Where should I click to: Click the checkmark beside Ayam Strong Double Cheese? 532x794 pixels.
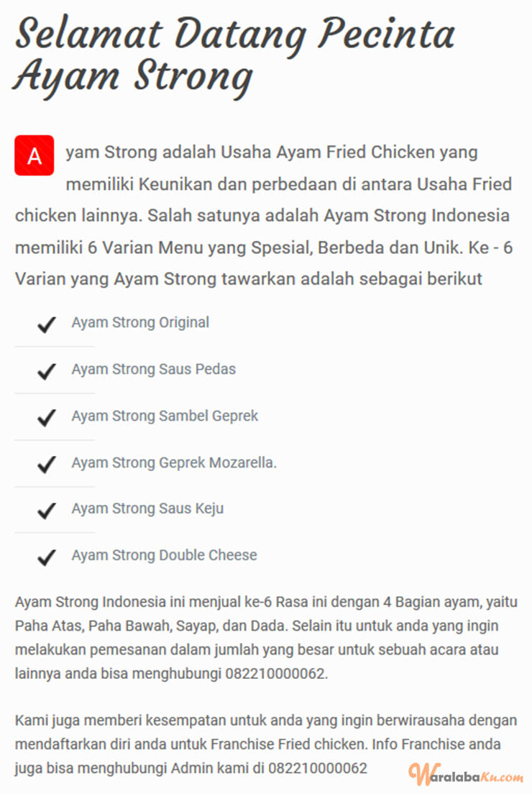[x=47, y=557]
